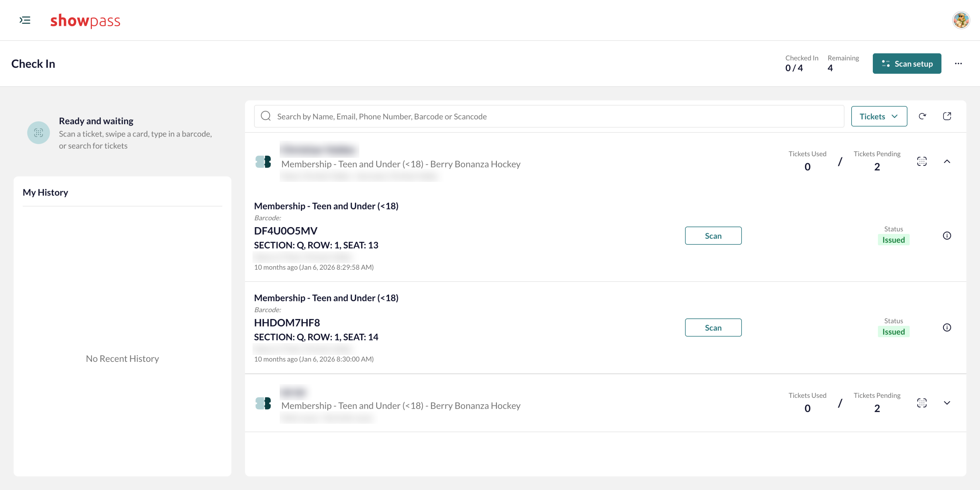Refresh the ticket list
980x490 pixels.
[922, 116]
